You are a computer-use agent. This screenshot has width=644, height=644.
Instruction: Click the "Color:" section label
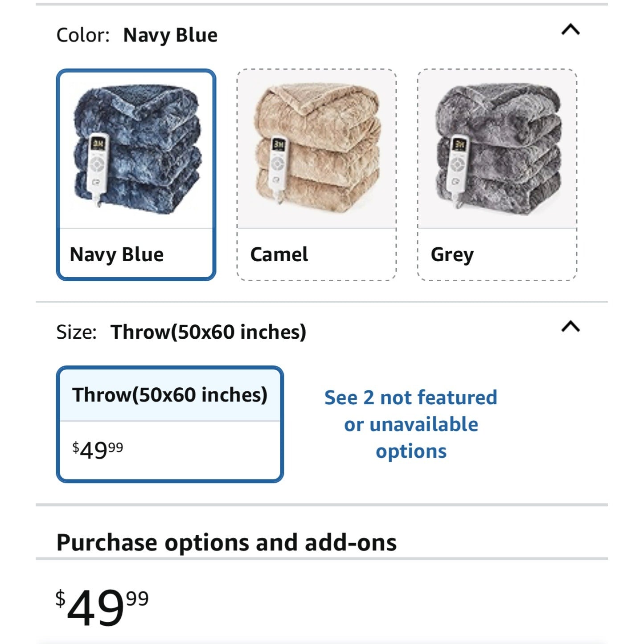83,35
